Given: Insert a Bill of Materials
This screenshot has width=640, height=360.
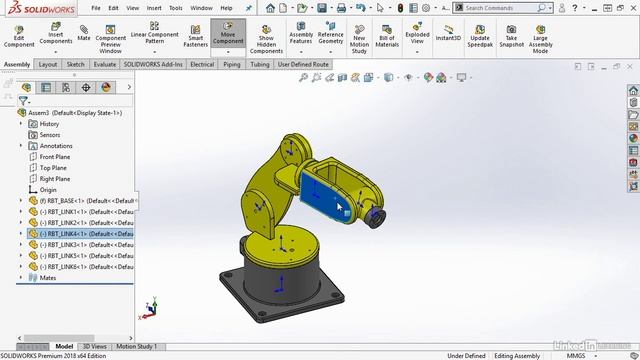Looking at the screenshot, I should [387, 36].
